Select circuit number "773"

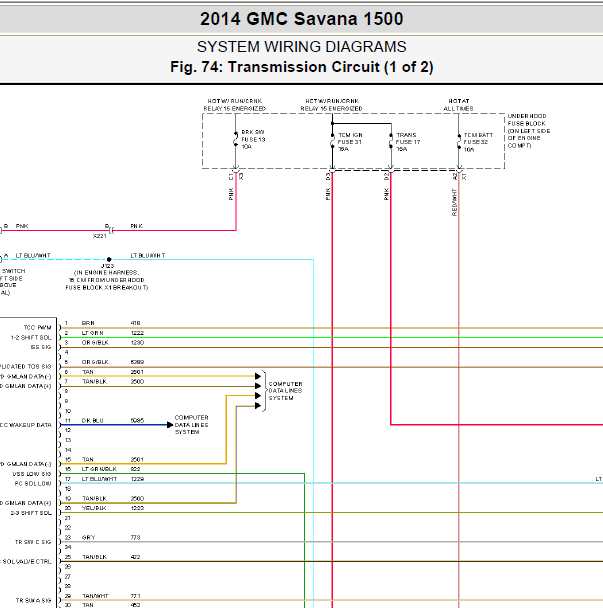135,537
